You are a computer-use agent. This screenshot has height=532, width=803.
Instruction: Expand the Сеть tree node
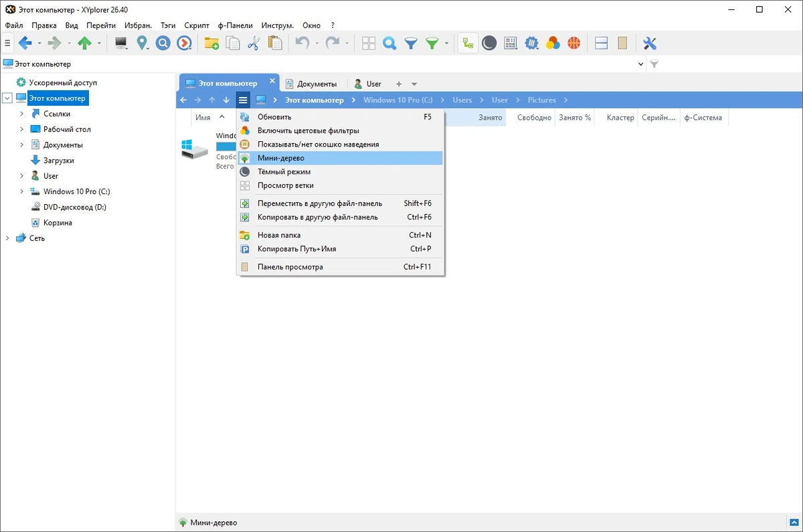7,238
